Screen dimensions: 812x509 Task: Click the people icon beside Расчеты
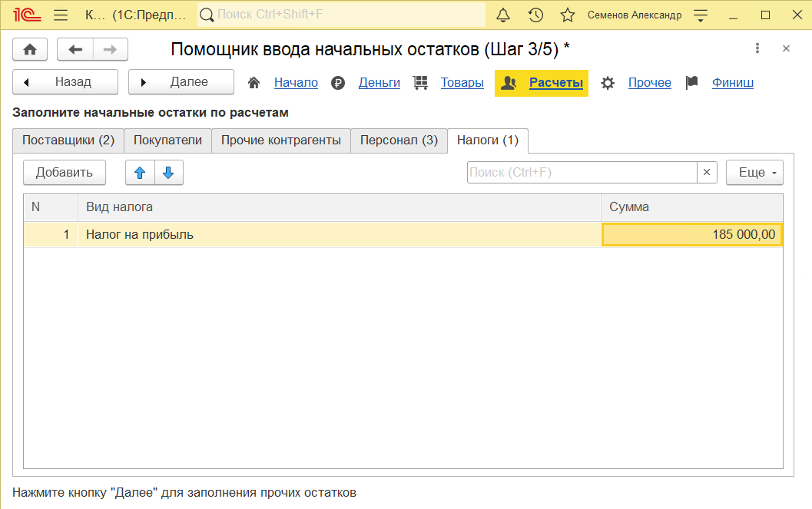coord(509,83)
